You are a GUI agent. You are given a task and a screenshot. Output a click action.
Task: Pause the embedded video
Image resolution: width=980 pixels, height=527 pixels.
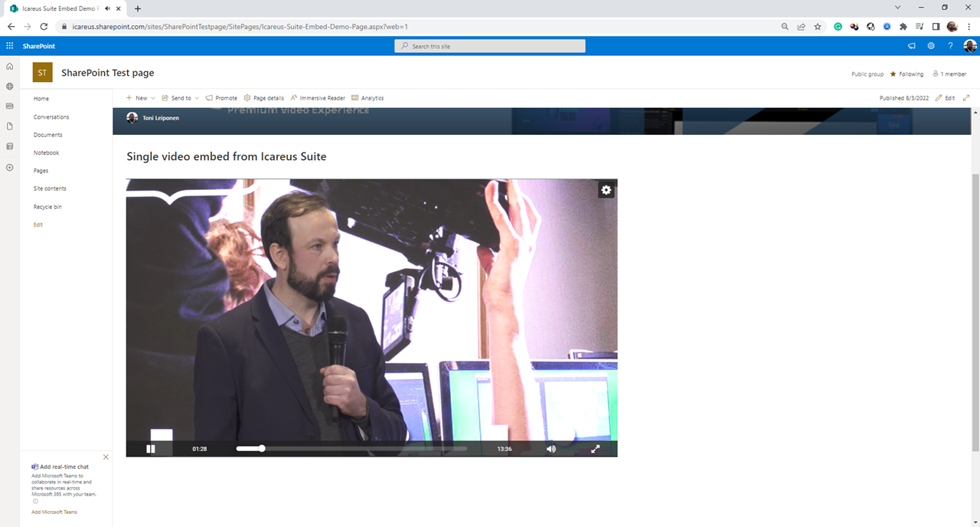[151, 449]
